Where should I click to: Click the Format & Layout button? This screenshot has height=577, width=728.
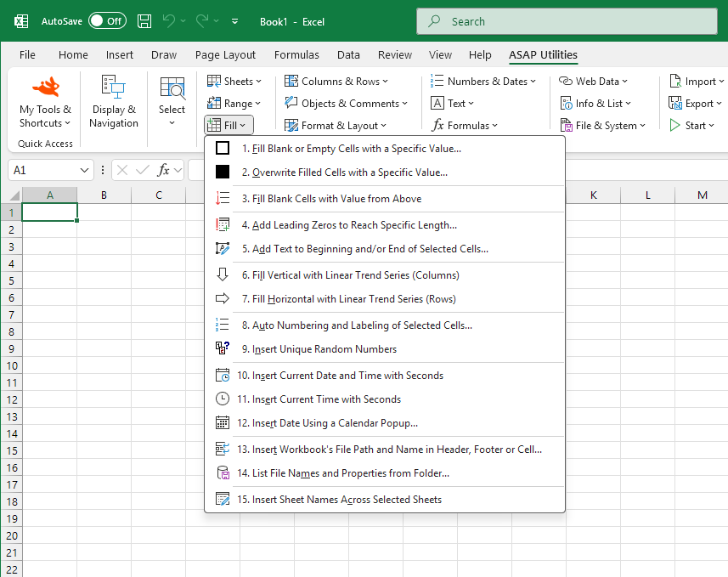[335, 125]
